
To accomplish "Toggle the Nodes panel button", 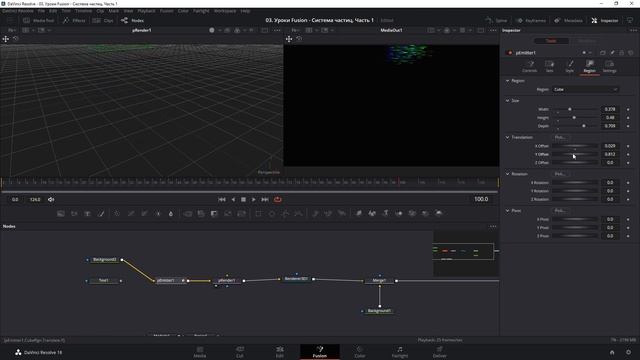I will (132, 20).
